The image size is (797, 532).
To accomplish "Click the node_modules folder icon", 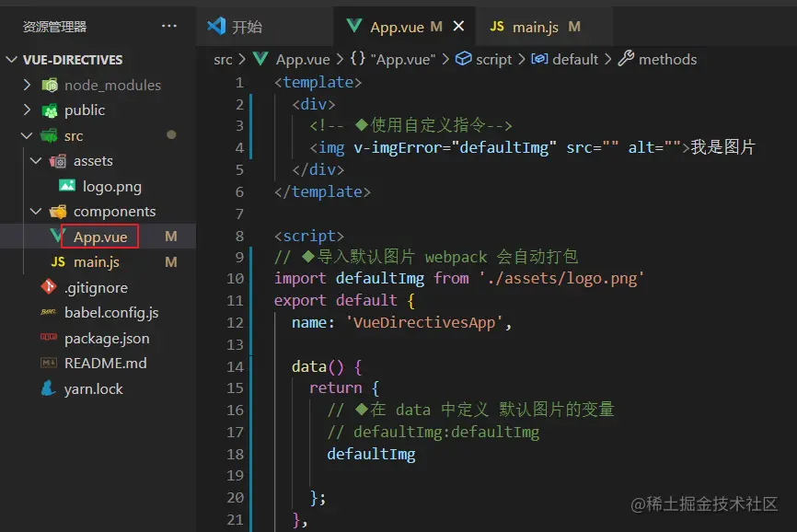I will tap(50, 85).
